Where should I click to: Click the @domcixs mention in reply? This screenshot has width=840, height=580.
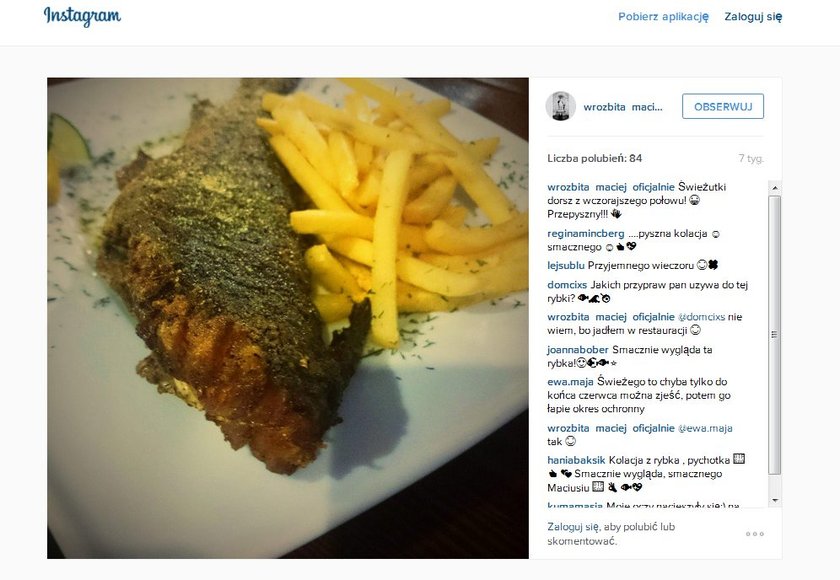pos(701,317)
